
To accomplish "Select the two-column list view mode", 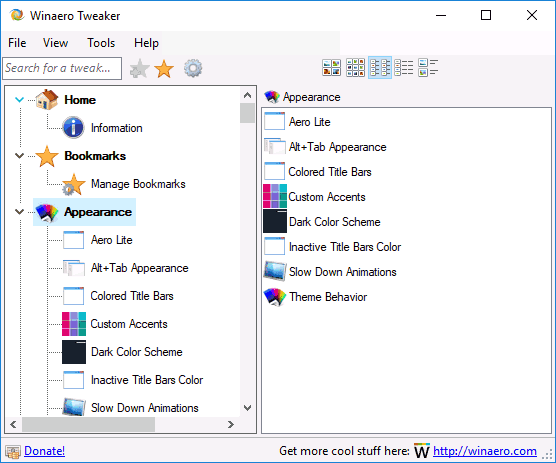I will click(380, 67).
